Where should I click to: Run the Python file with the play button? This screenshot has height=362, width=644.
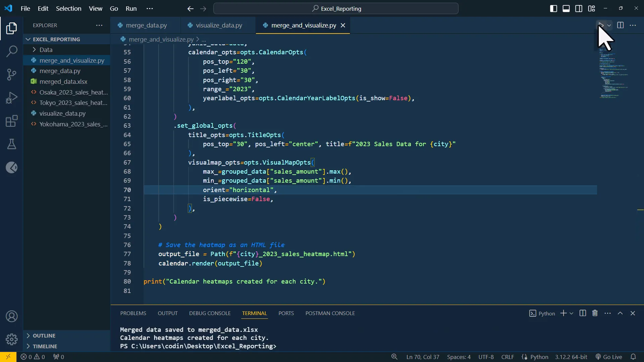tap(600, 25)
